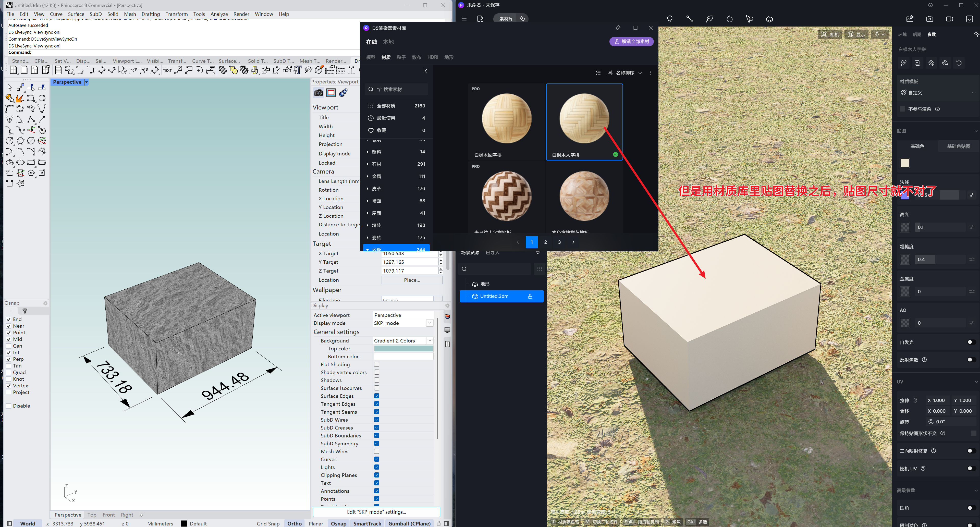980x527 pixels.
Task: Toggle the Shadows checkbox in Display panel
Action: click(x=376, y=380)
